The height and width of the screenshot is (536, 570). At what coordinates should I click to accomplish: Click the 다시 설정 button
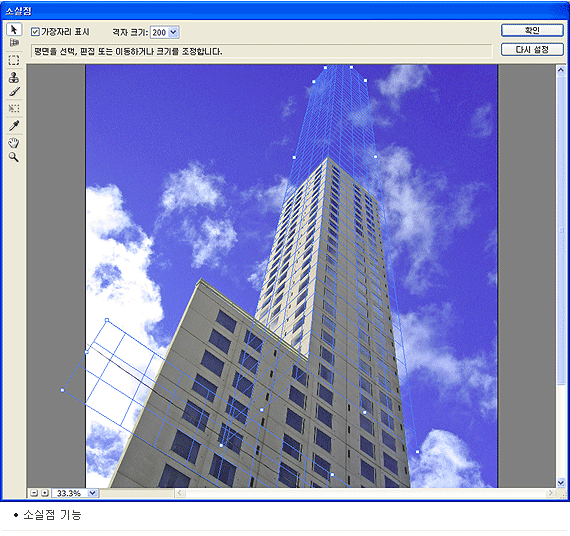click(532, 49)
